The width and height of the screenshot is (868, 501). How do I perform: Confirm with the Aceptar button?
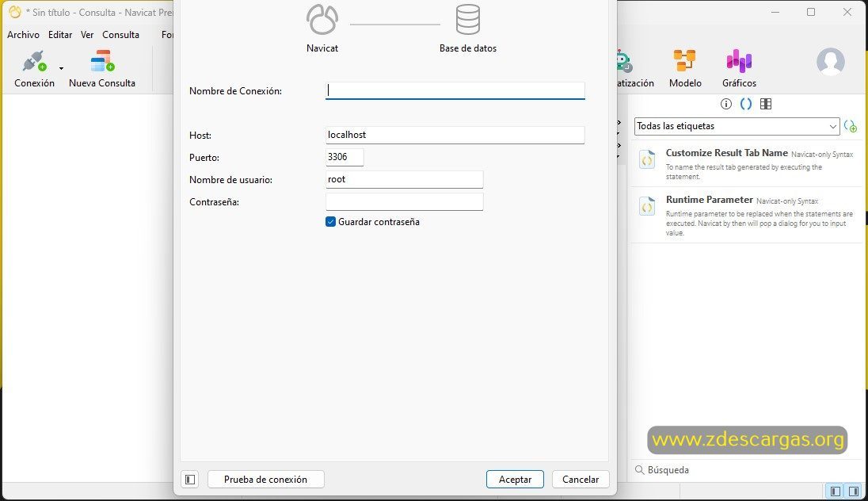tap(515, 480)
